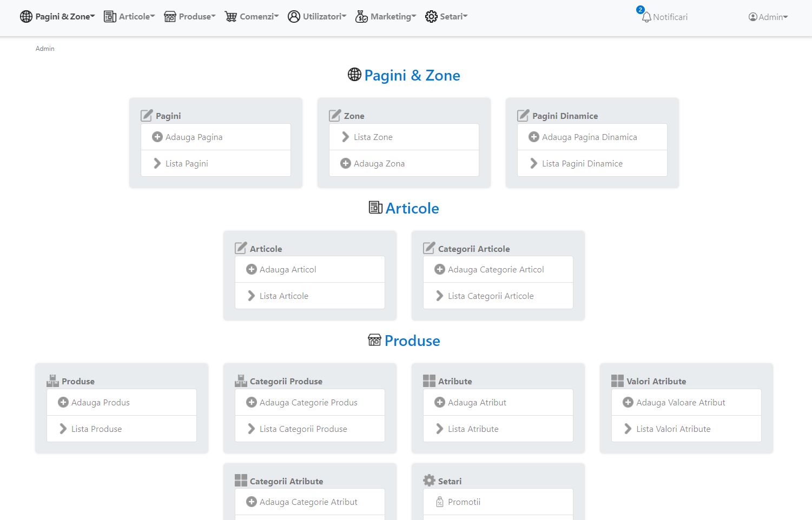Open Lista Categorii Articole
Image resolution: width=812 pixels, height=520 pixels.
tap(498, 296)
